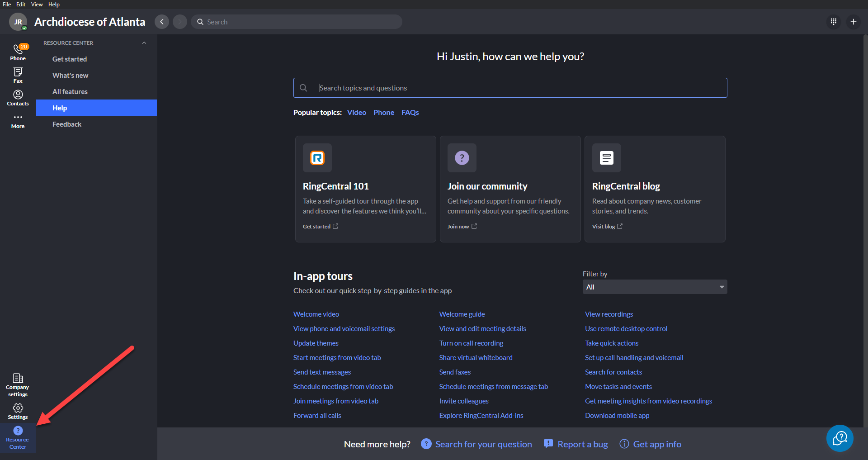868x460 pixels.
Task: Open Explore RingCentral Add-ins link
Action: pyautogui.click(x=481, y=415)
